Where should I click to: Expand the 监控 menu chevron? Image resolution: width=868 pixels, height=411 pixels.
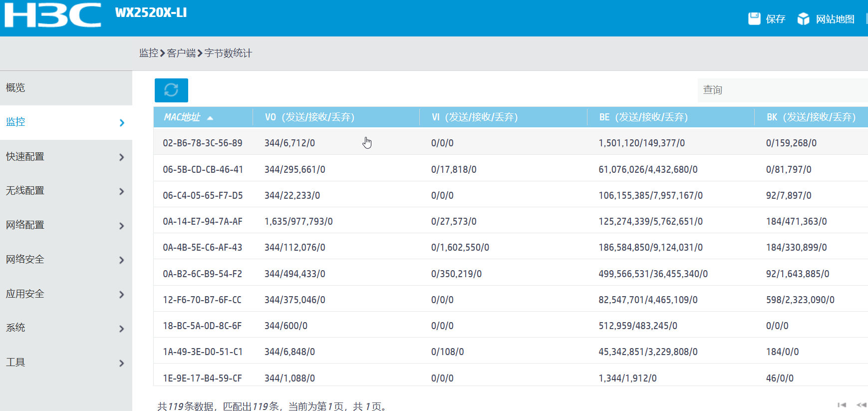point(122,123)
